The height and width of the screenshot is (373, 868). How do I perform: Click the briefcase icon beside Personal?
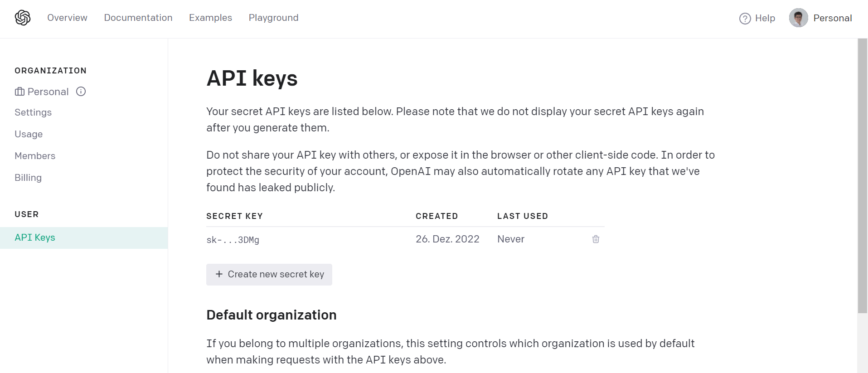coord(19,92)
